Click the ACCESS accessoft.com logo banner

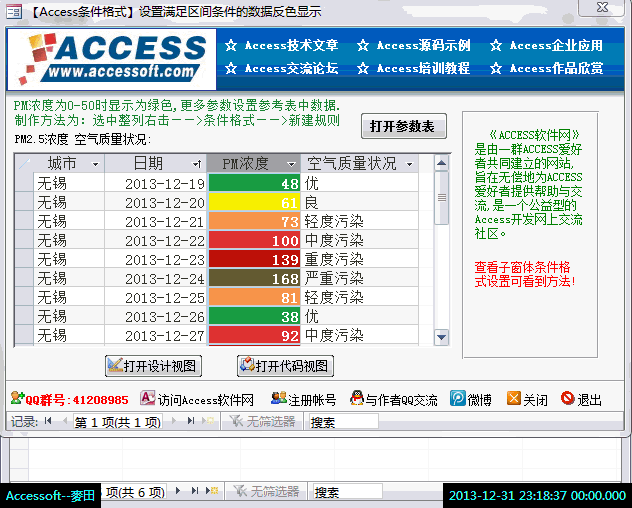(x=112, y=59)
